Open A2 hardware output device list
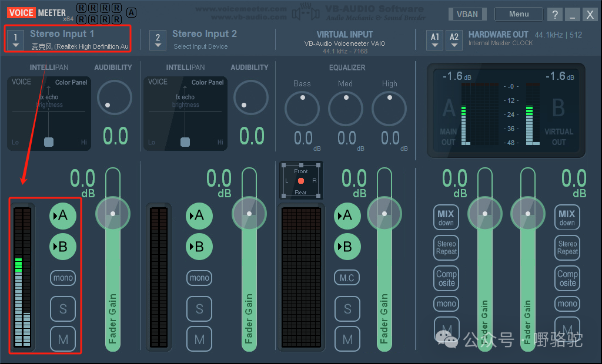 coord(454,39)
